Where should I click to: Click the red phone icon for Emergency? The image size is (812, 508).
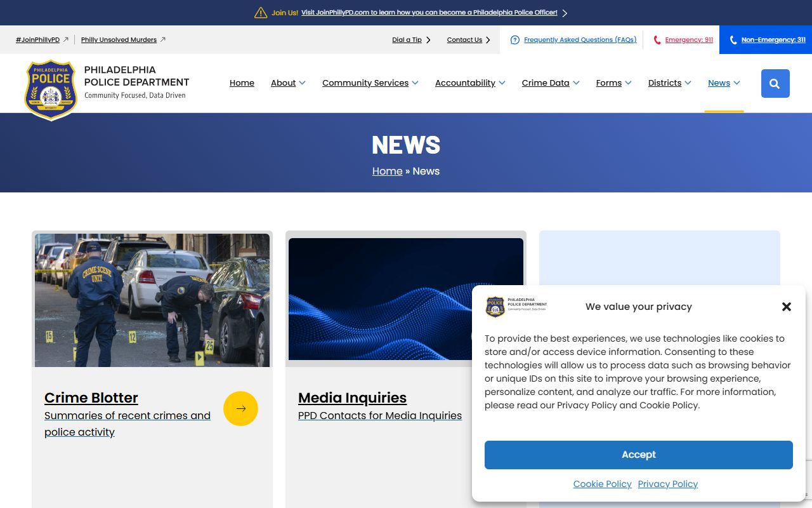point(657,40)
